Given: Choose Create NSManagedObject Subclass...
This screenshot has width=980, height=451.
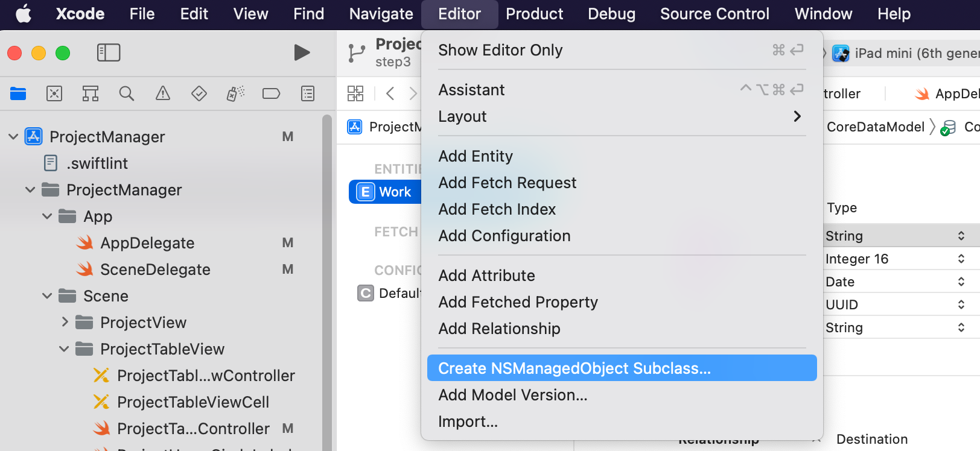Looking at the screenshot, I should (x=622, y=368).
